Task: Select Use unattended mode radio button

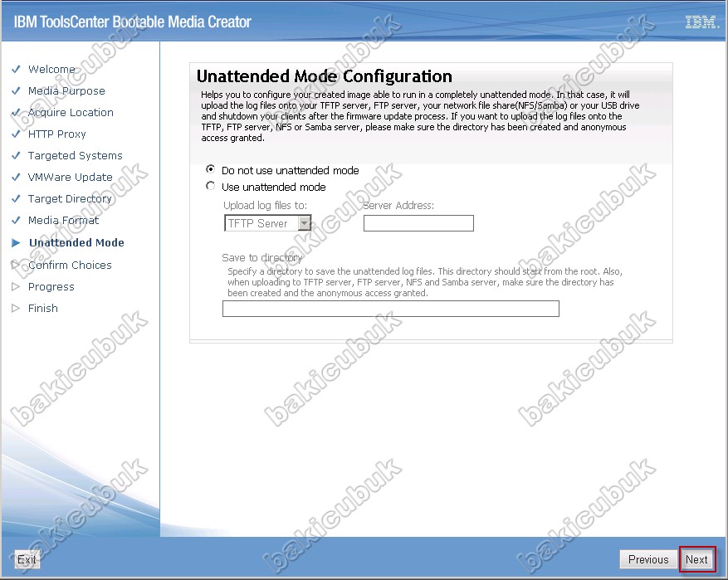Action: (210, 186)
